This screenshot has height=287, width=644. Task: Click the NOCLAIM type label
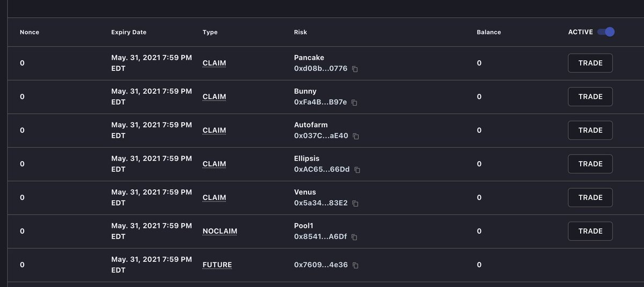(220, 231)
